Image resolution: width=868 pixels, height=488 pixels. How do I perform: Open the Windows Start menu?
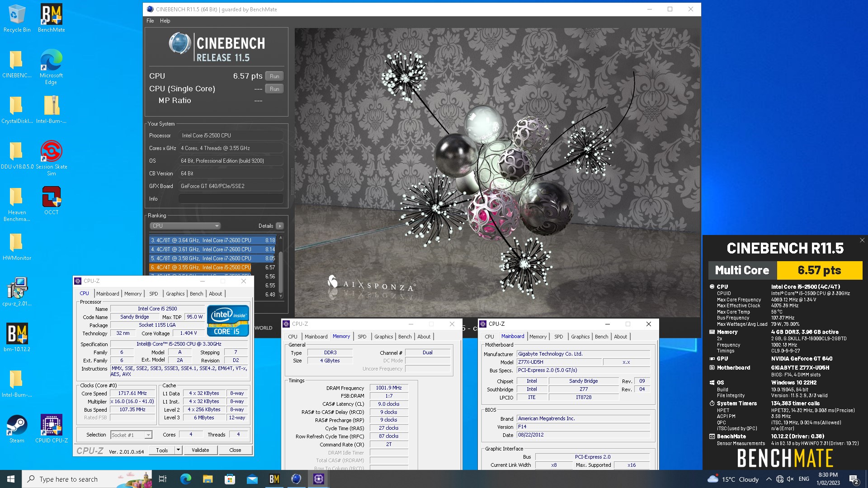point(11,479)
